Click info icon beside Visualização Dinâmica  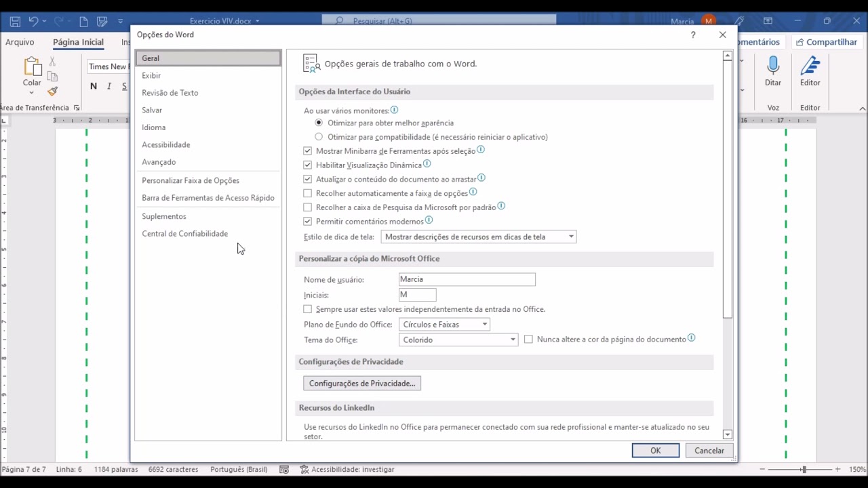[427, 164]
